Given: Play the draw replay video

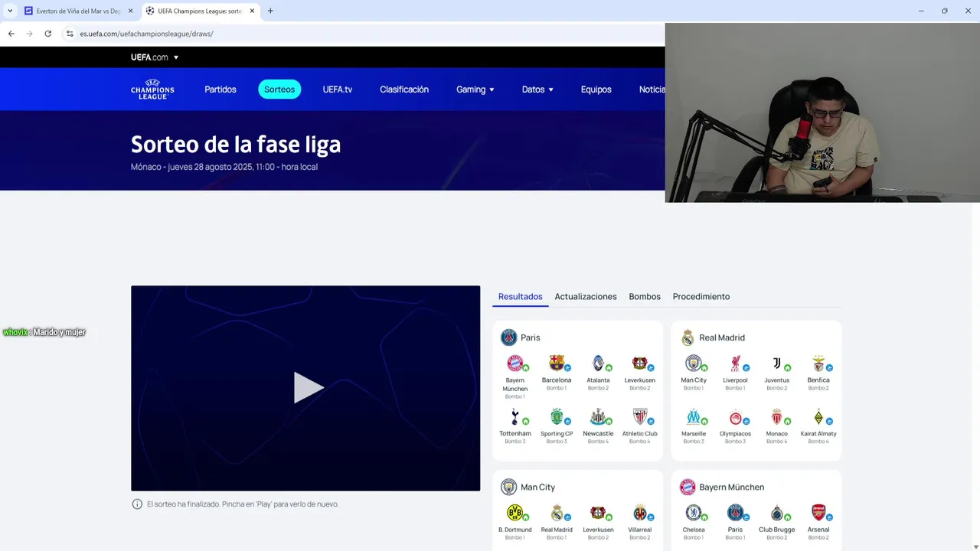Looking at the screenshot, I should point(308,388).
